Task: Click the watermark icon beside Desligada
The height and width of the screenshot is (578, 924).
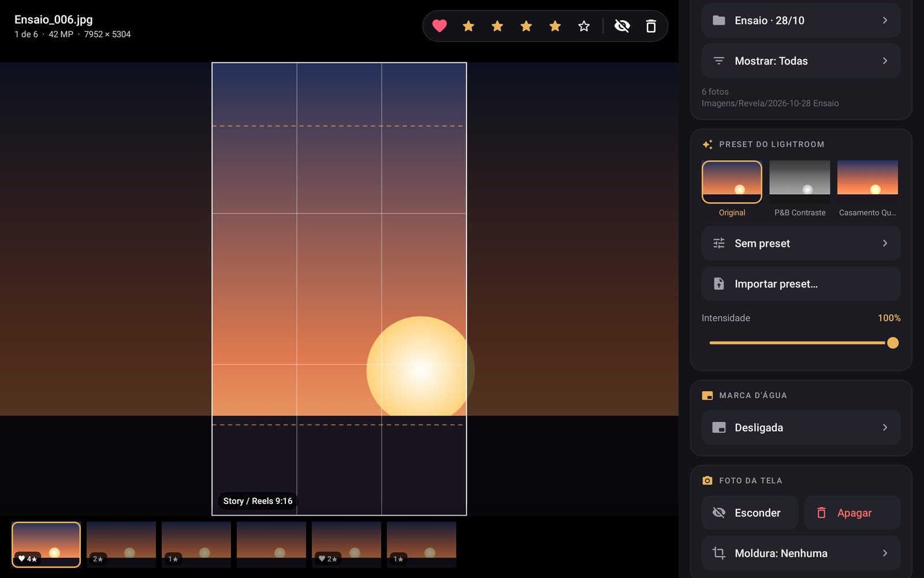Action: pos(719,428)
